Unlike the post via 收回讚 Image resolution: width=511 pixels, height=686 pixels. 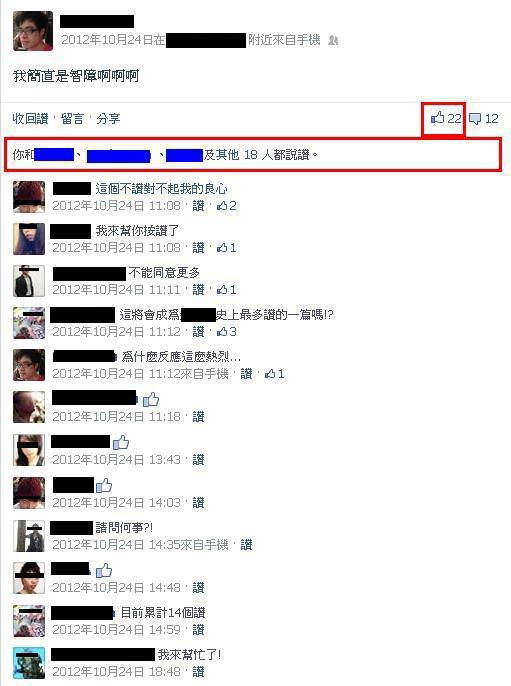pyautogui.click(x=30, y=119)
